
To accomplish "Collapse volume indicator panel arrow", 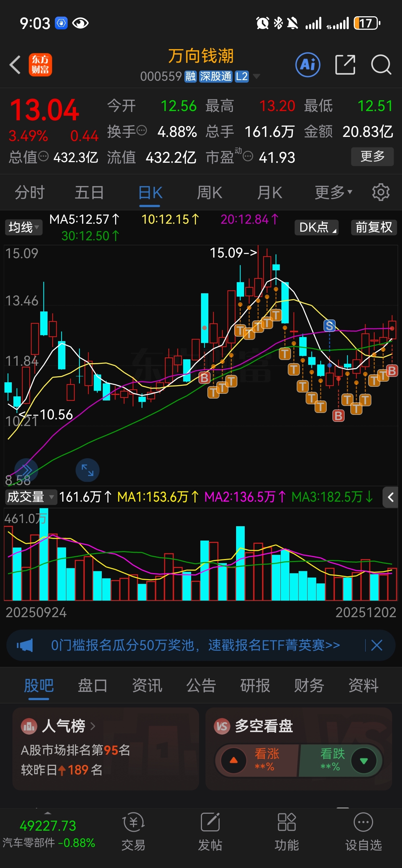I will coord(390,497).
